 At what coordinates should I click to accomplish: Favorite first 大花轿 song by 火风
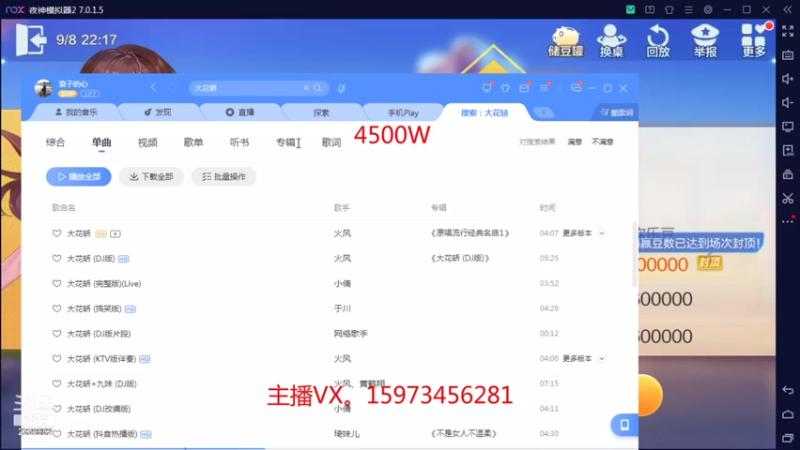coord(57,233)
